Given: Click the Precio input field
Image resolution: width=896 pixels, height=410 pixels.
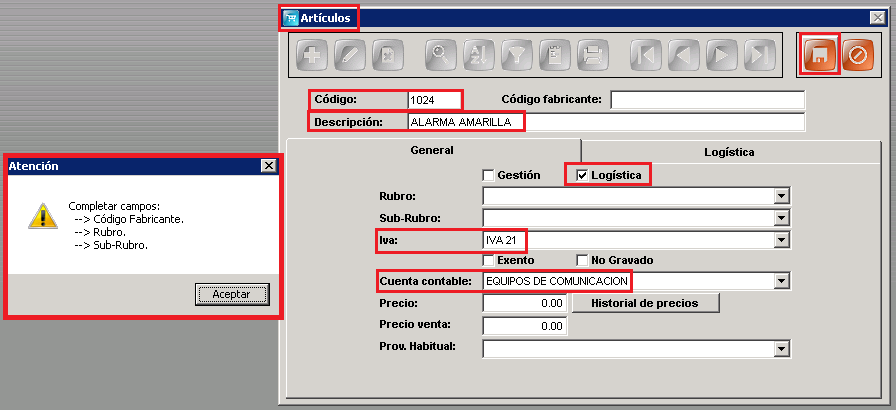Looking at the screenshot, I should click(525, 303).
